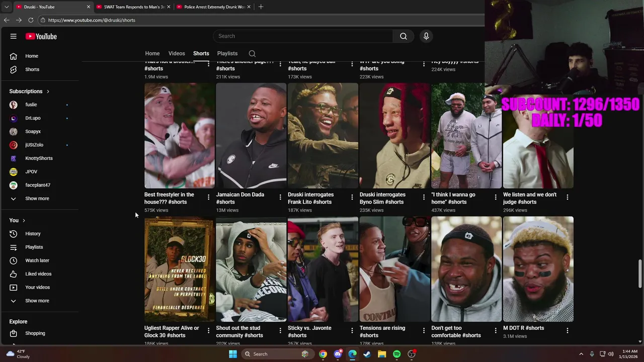Open the browser tab list dropdown
The image size is (644, 362).
[x=6, y=7]
